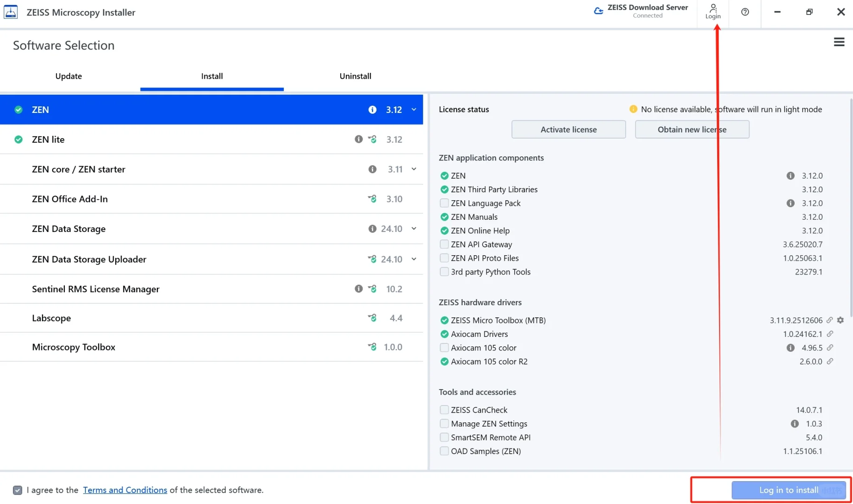Select the ZEN Office Add-In row
The image size is (853, 504).
[x=211, y=199]
